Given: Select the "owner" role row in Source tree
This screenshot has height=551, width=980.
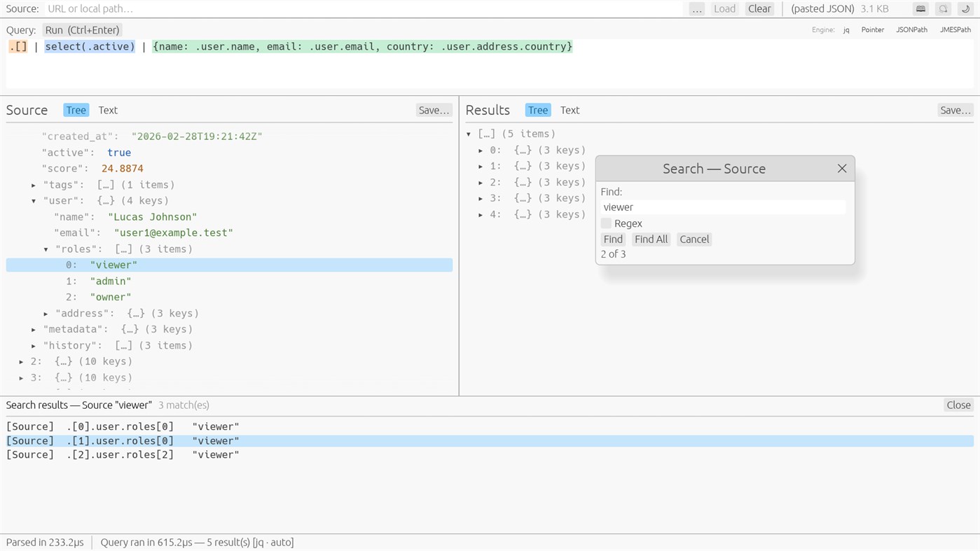Looking at the screenshot, I should (x=229, y=298).
